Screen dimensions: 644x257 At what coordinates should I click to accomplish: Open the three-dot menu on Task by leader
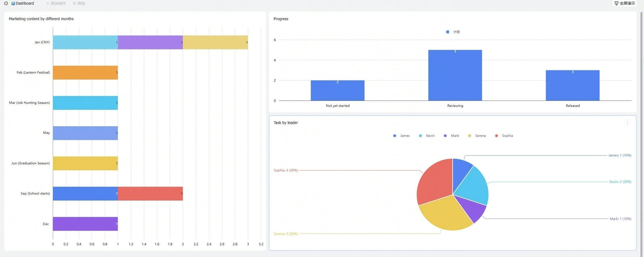click(x=627, y=123)
